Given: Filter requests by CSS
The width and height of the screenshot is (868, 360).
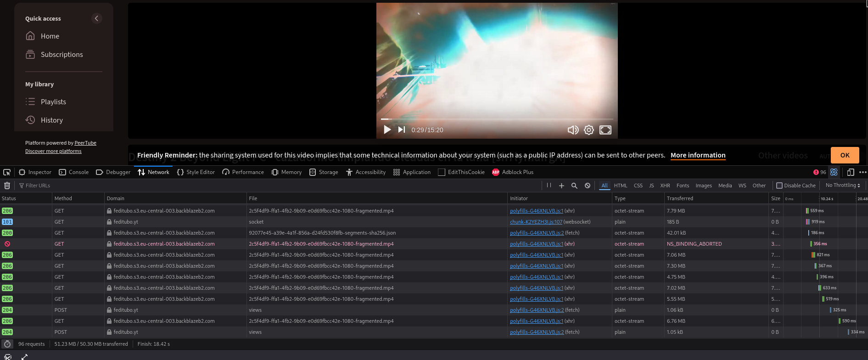Looking at the screenshot, I should [638, 186].
